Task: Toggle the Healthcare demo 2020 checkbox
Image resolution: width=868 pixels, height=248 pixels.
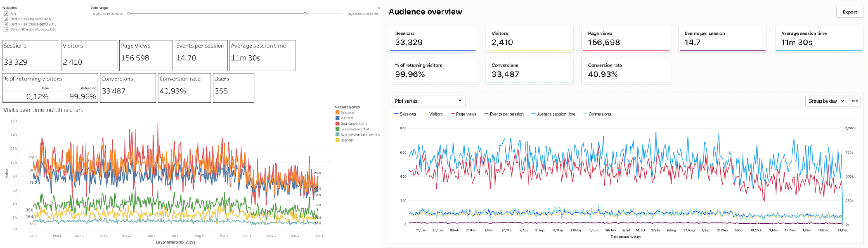Action: pyautogui.click(x=6, y=24)
